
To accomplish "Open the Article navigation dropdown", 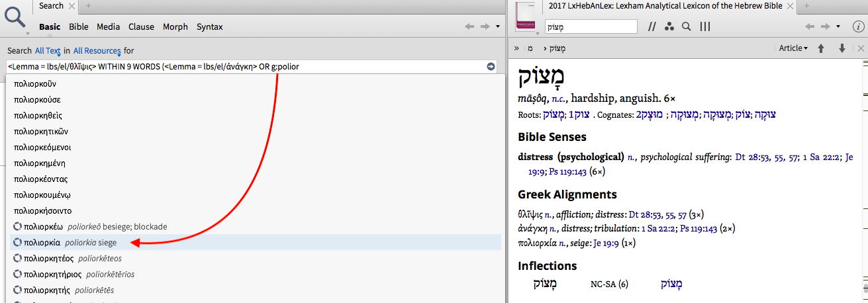I will 793,48.
